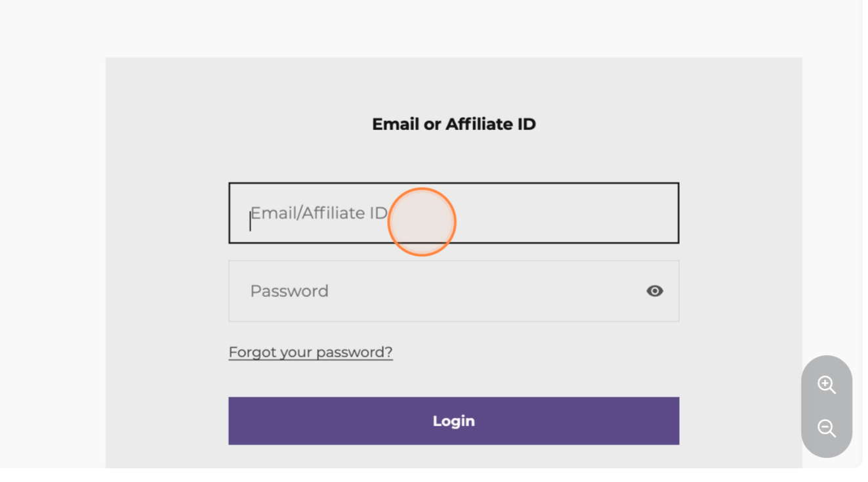Click the gray zoom control pill background

pos(826,406)
